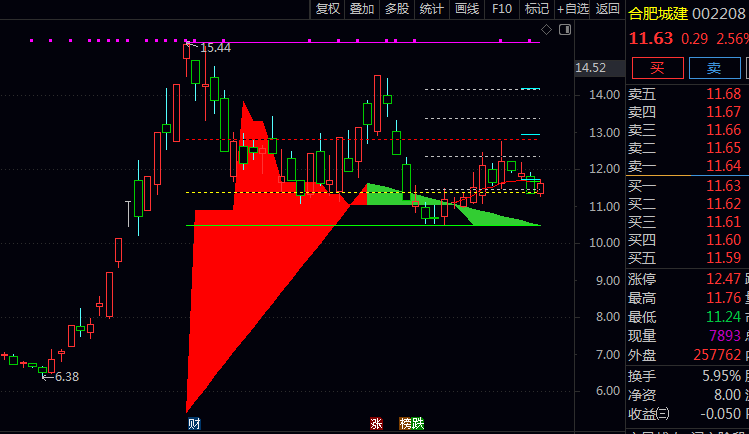The height and width of the screenshot is (434, 749).
Task: Open the 叠加 overlay option
Action: point(362,9)
